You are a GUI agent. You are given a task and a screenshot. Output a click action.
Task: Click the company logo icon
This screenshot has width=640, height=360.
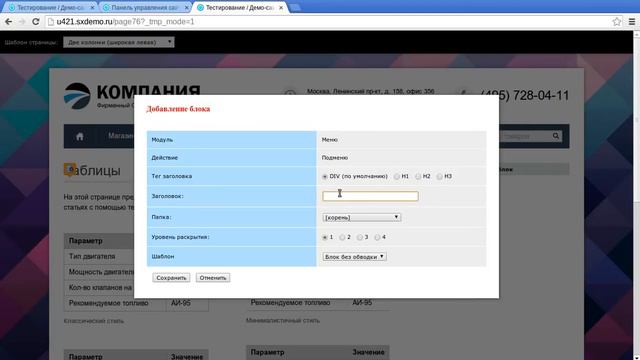[x=77, y=96]
